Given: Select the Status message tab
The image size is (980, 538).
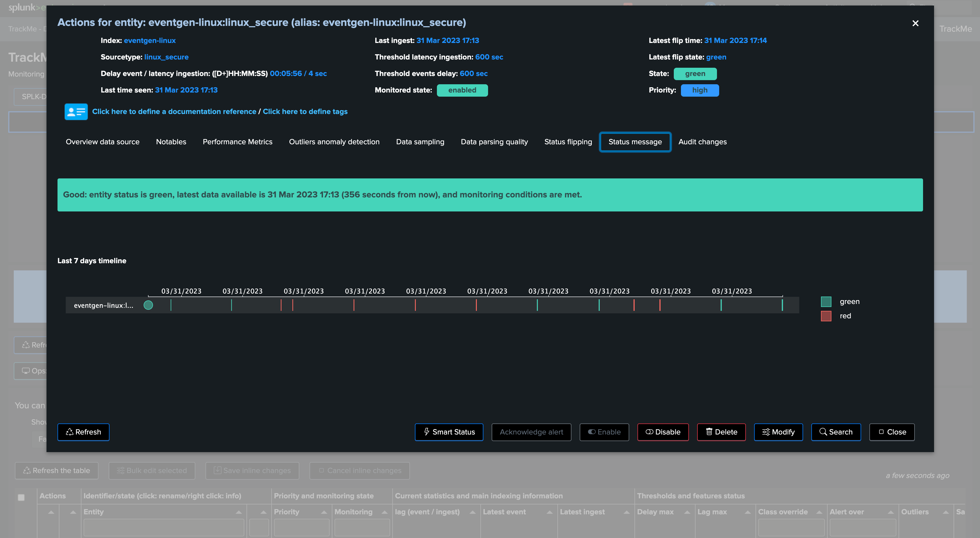Looking at the screenshot, I should click(635, 142).
